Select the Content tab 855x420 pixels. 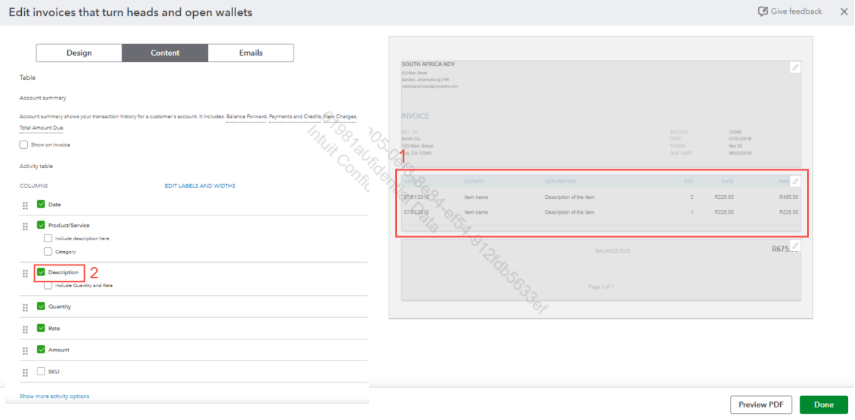pos(165,53)
